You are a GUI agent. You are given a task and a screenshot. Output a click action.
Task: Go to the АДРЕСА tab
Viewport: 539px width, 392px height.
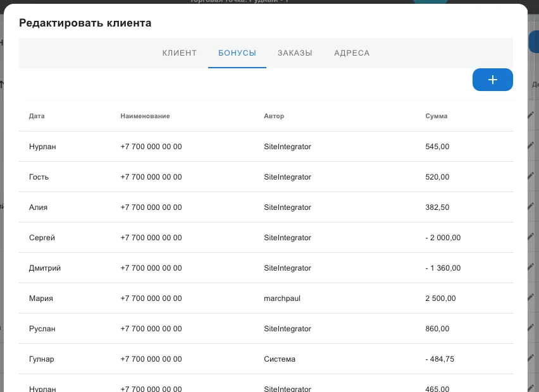(352, 53)
